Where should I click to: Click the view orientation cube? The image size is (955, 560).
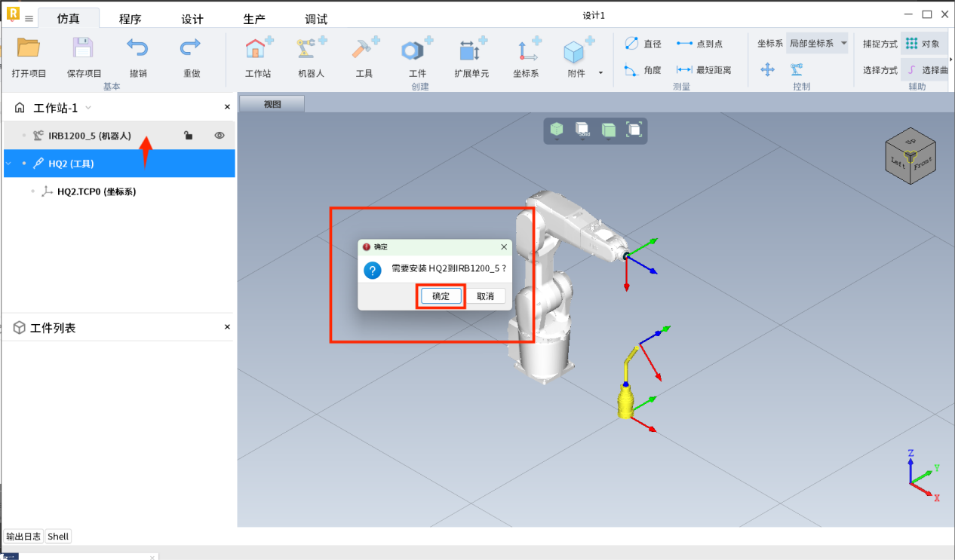click(910, 156)
